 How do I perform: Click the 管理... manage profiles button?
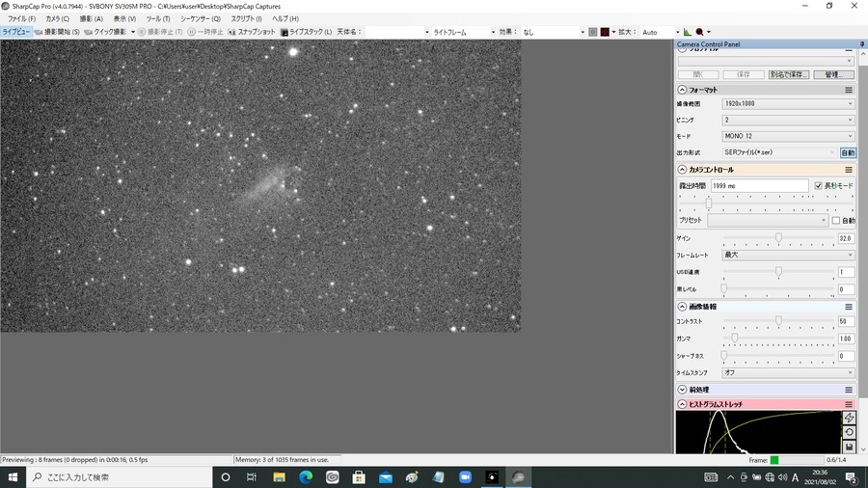coord(833,74)
